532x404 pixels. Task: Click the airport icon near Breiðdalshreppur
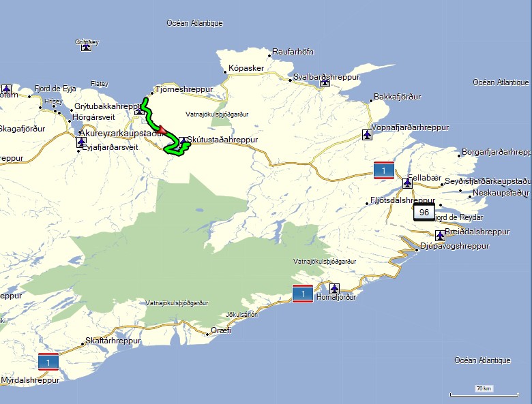pyautogui.click(x=440, y=236)
